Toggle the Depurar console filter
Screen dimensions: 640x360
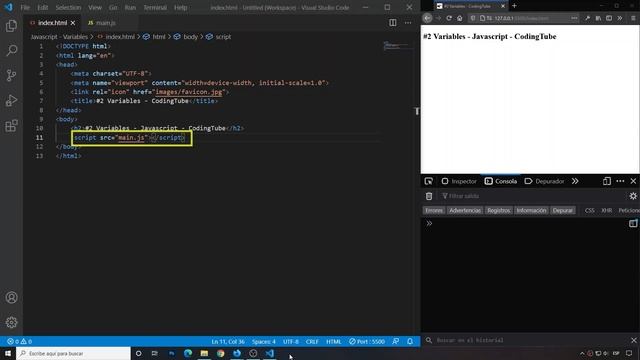[x=562, y=211]
